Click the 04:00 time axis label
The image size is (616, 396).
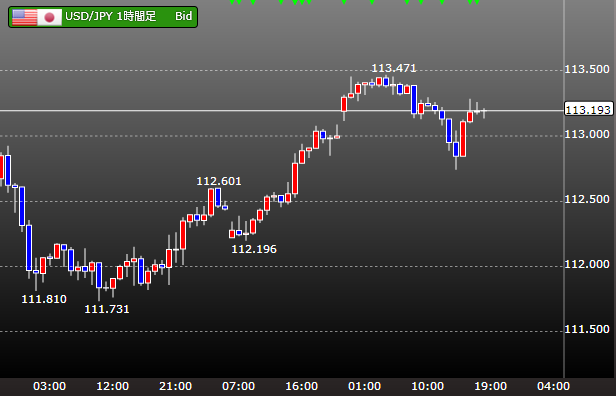554,386
